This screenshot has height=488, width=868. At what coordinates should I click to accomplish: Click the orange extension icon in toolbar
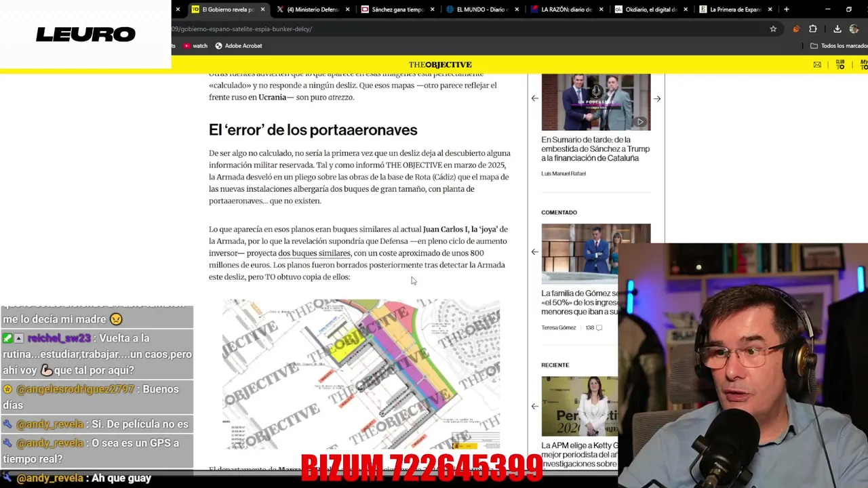click(796, 29)
